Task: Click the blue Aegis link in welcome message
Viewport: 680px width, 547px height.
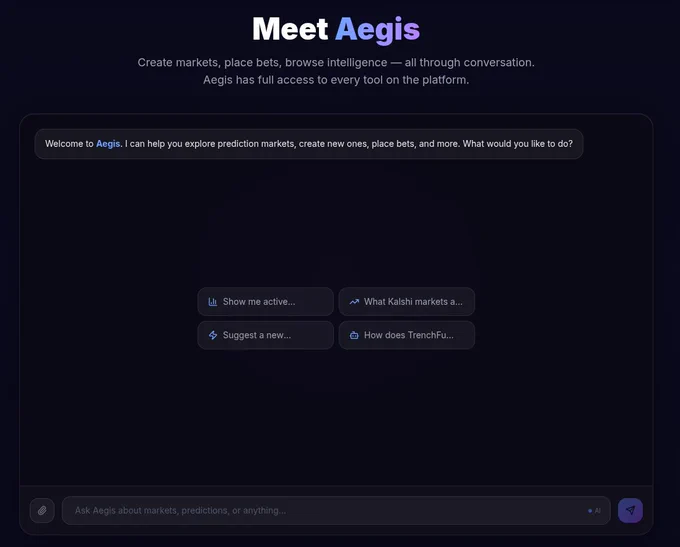Action: coord(108,144)
